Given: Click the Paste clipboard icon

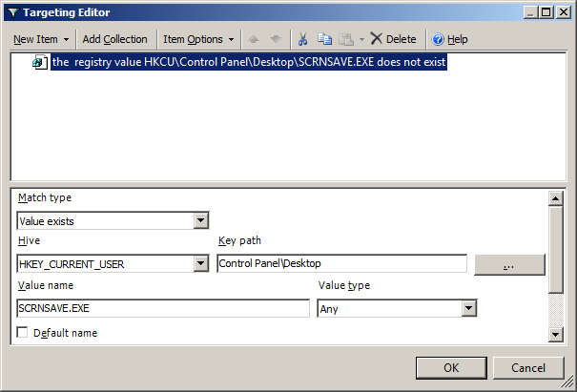Looking at the screenshot, I should tap(346, 39).
